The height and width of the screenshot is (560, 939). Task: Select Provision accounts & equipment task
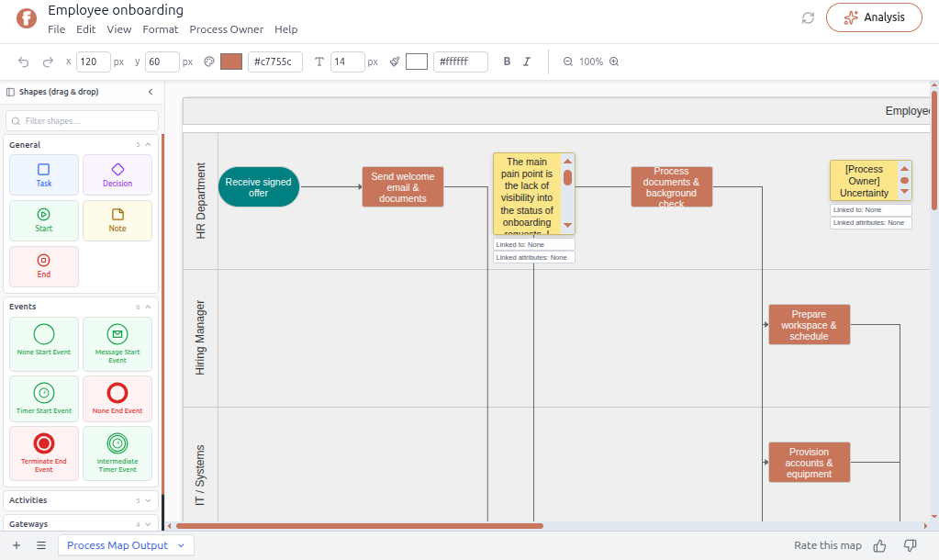click(809, 463)
